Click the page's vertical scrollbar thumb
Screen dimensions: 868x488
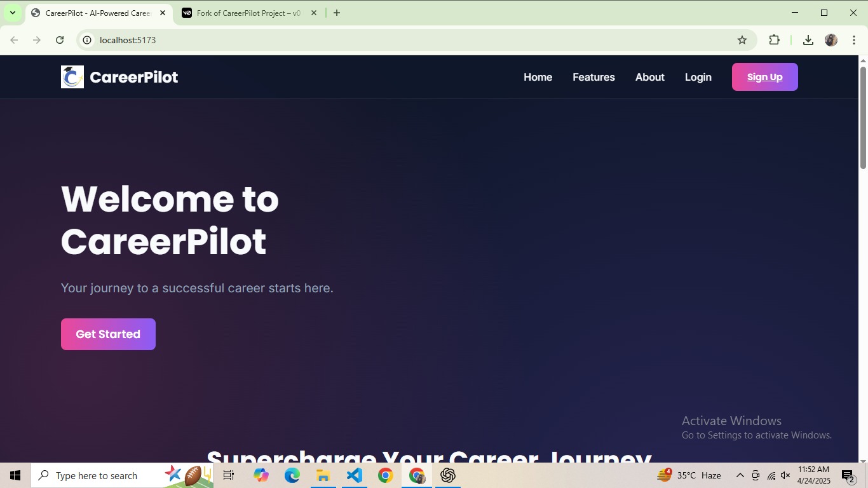click(863, 118)
